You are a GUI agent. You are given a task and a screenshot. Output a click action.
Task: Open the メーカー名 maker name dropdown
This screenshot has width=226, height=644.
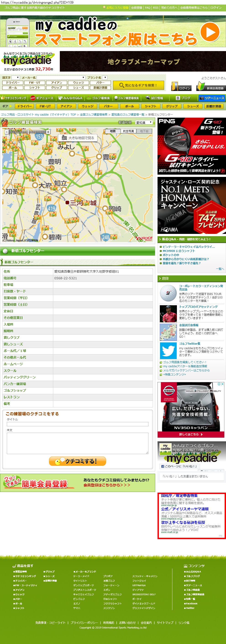coord(61,78)
